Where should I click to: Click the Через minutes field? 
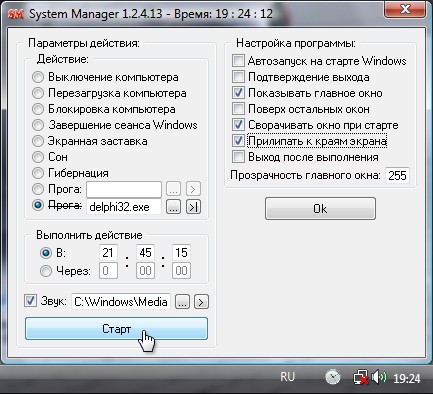(145, 270)
